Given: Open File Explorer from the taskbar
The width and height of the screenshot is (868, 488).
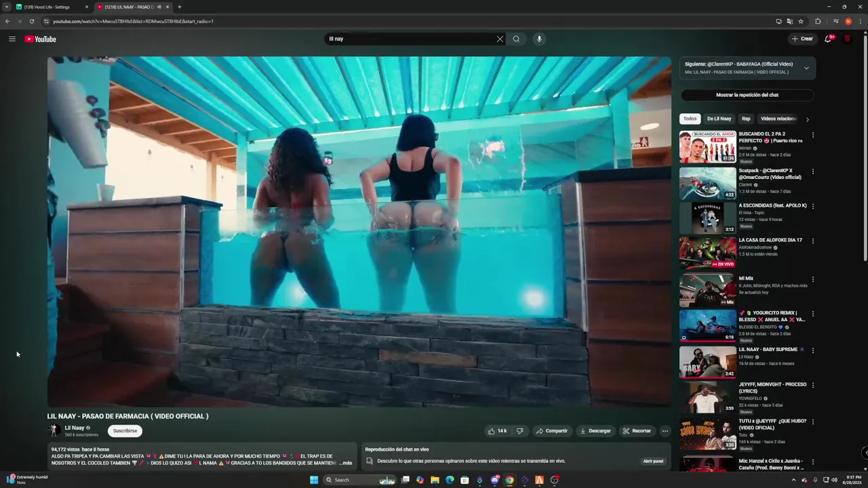Looking at the screenshot, I should click(x=435, y=480).
